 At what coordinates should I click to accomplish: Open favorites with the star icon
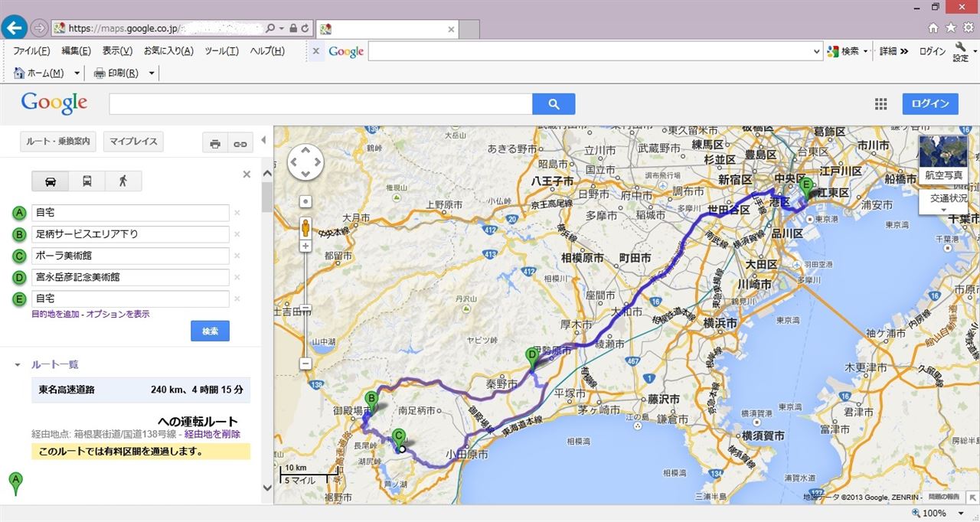(x=950, y=28)
